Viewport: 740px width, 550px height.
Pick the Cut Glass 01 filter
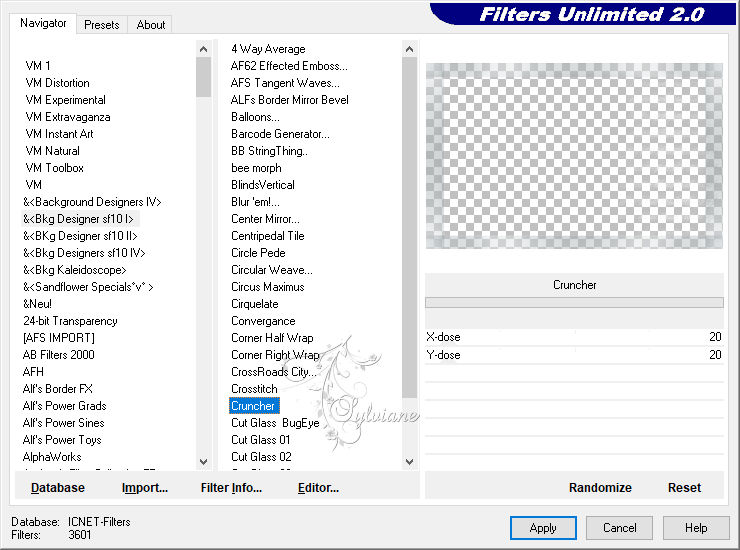coord(261,440)
